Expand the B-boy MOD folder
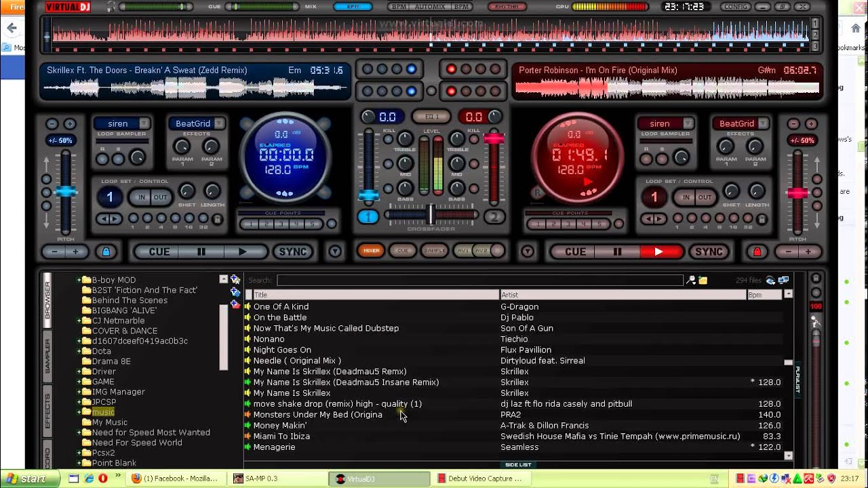 (x=79, y=280)
